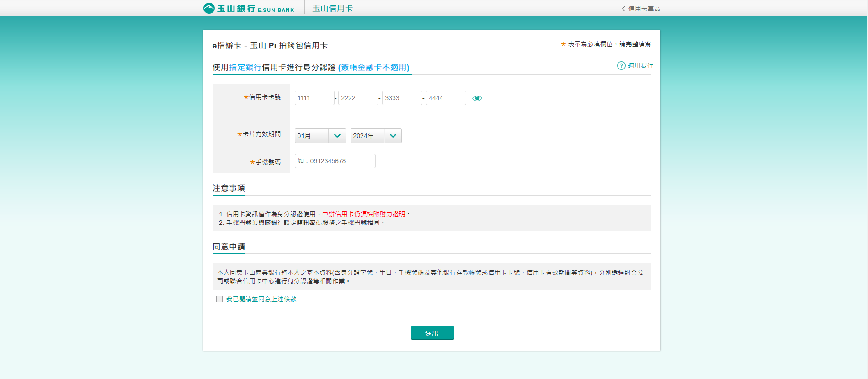Open 玉山信用卡 header link

tap(333, 8)
